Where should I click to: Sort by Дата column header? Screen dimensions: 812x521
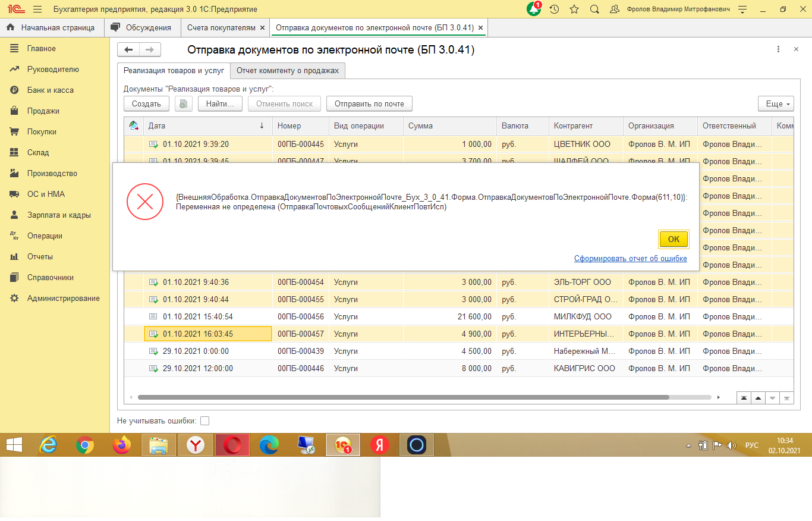point(207,126)
